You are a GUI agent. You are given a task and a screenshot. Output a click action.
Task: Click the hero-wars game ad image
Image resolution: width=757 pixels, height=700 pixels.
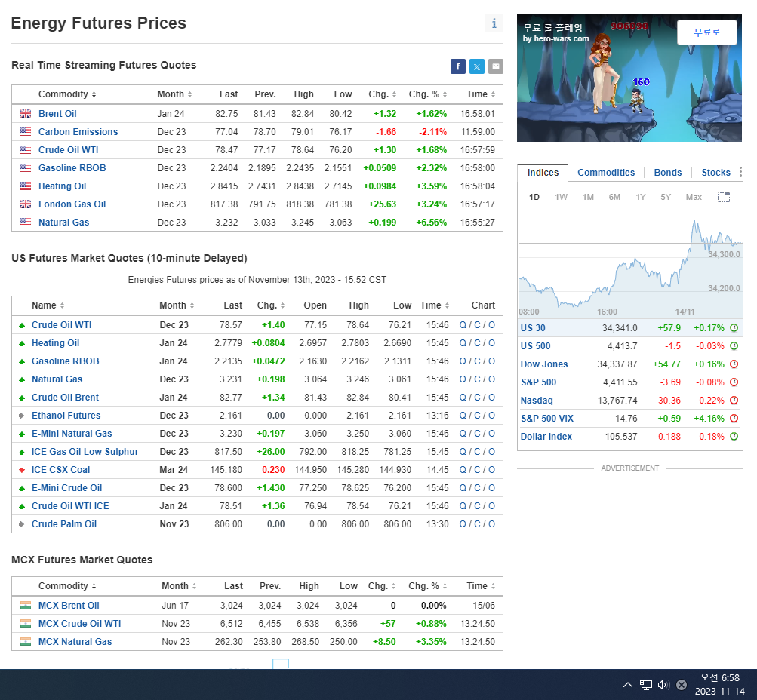(x=629, y=78)
